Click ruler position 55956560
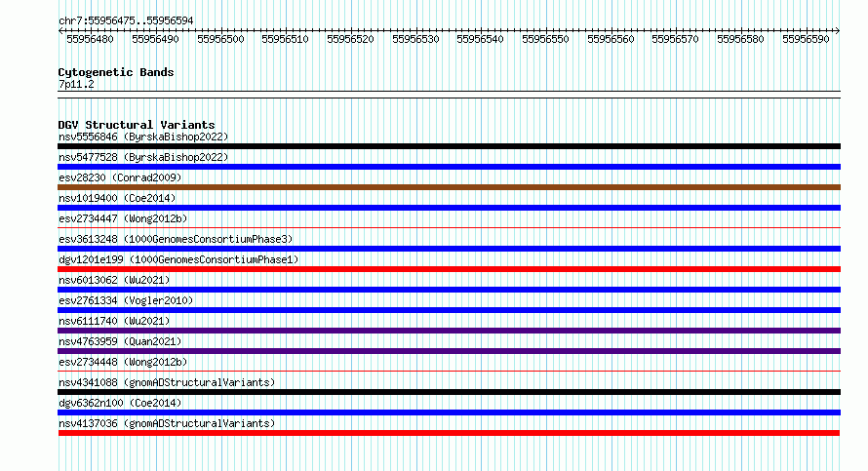The image size is (868, 471). [x=611, y=39]
